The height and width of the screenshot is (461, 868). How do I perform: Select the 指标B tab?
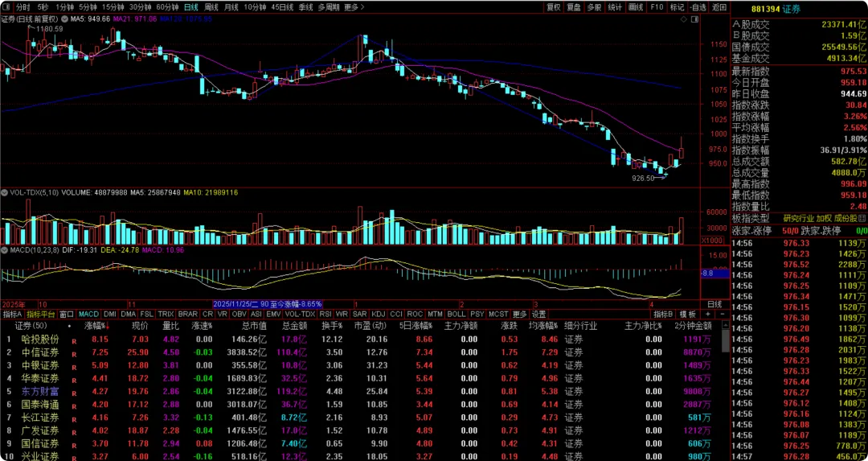tap(664, 314)
